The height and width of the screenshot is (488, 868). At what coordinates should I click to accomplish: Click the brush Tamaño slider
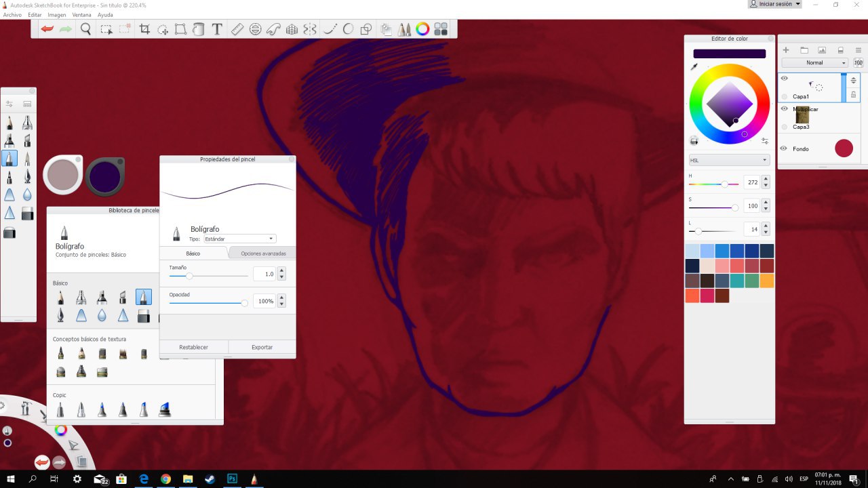pos(208,275)
